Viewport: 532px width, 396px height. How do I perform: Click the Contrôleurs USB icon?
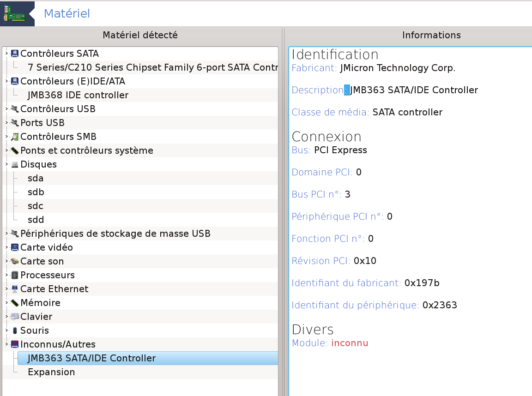coord(15,109)
